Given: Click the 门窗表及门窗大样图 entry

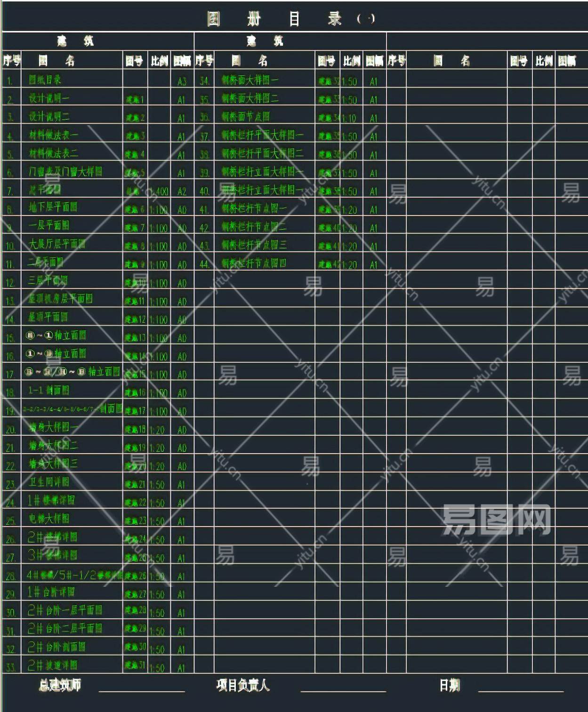Looking at the screenshot, I should [65, 171].
